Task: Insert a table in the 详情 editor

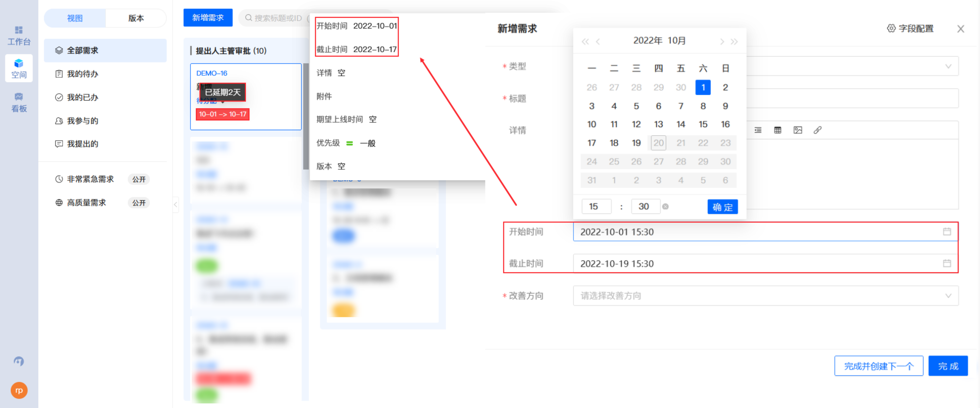Action: pos(778,130)
